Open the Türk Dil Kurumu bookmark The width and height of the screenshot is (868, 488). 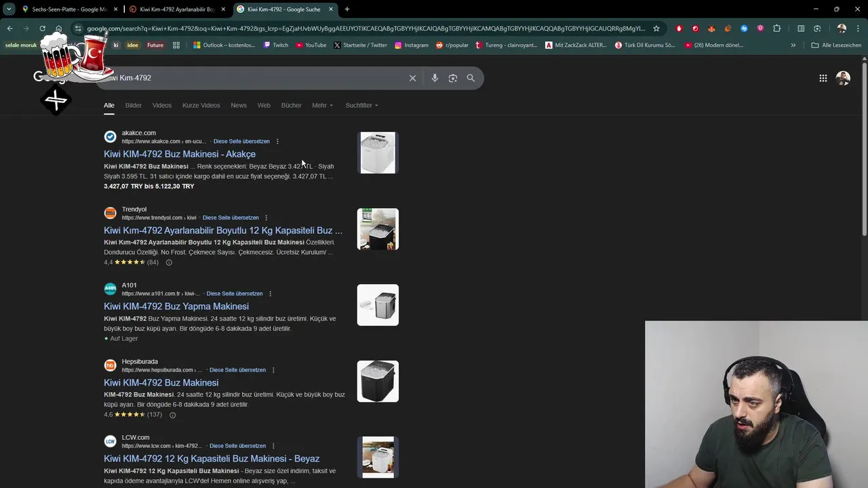point(645,45)
